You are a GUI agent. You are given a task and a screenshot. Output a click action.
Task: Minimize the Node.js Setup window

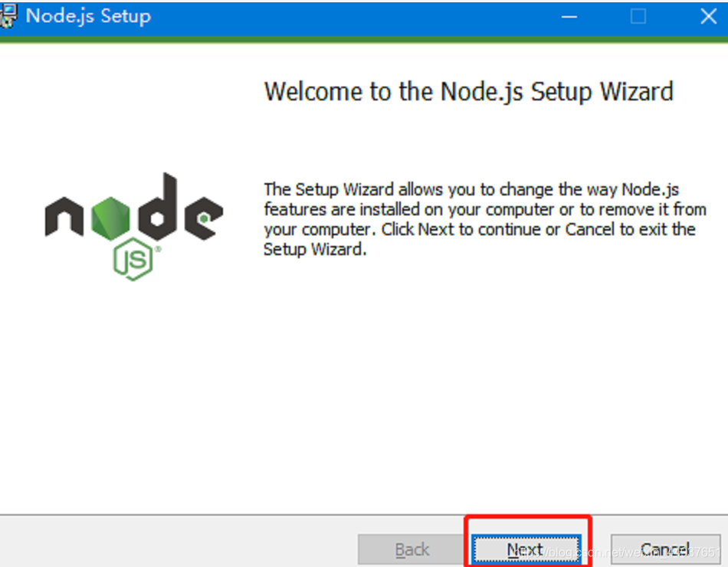pos(569,17)
